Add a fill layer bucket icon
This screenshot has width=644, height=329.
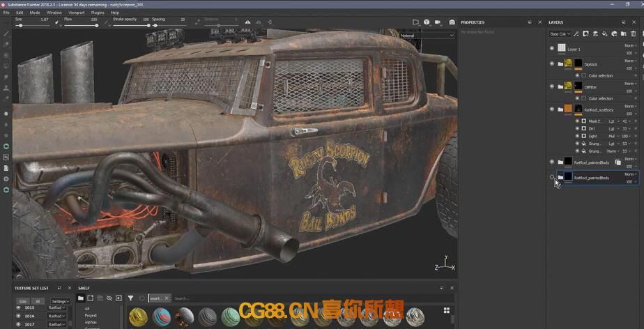(x=604, y=33)
